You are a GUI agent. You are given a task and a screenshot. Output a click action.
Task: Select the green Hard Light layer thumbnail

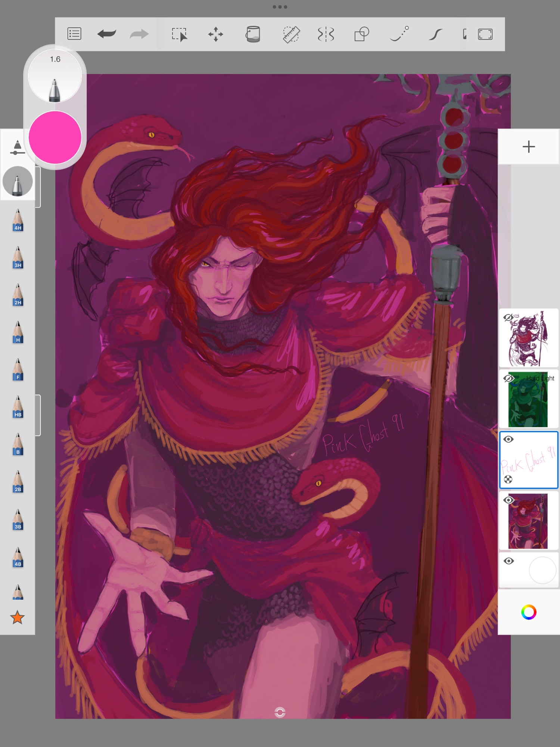pos(528,399)
